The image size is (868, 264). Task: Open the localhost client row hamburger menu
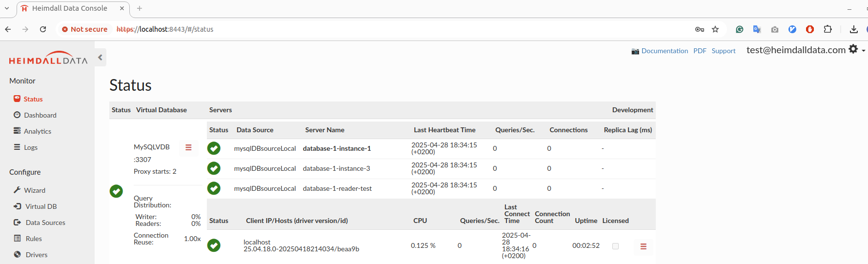click(x=643, y=246)
